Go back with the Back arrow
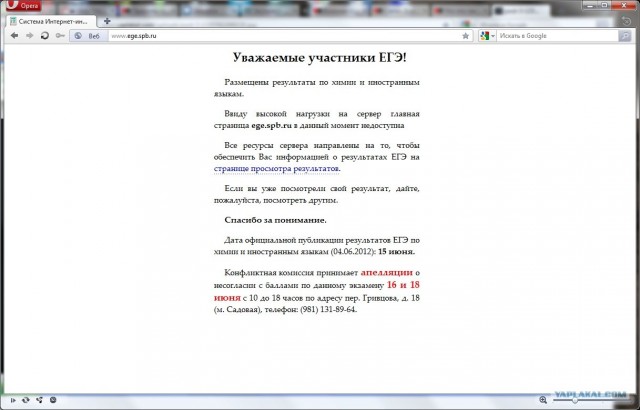 coord(14,36)
